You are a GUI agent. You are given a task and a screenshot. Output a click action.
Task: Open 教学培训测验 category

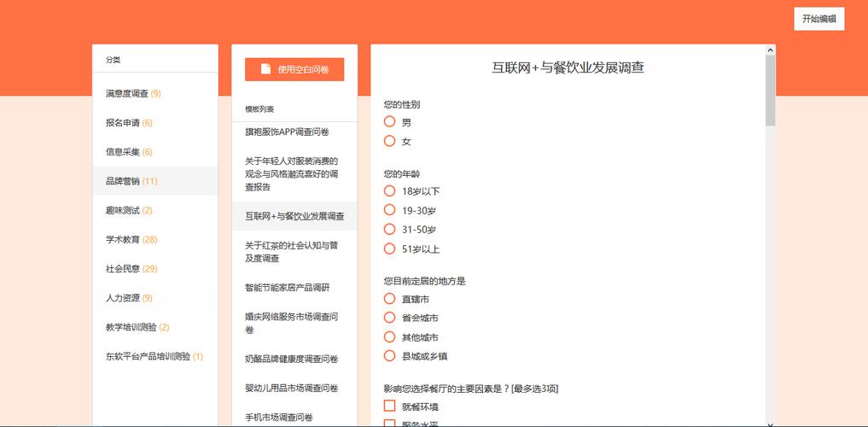point(155,327)
